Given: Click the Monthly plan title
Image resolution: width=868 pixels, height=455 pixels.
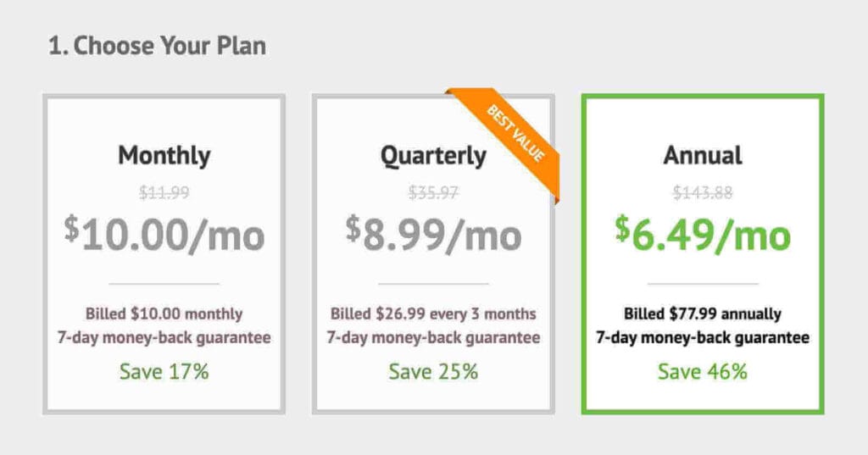Looking at the screenshot, I should pyautogui.click(x=164, y=156).
